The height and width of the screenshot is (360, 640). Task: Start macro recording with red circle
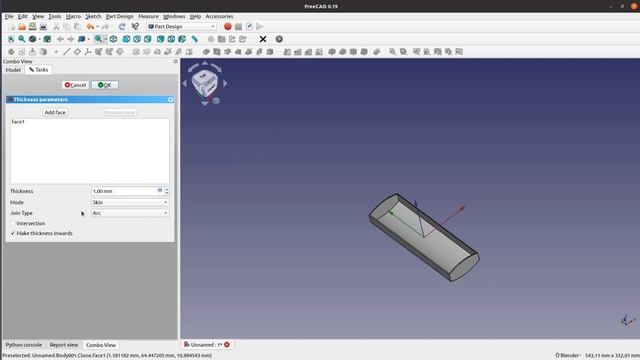[228, 27]
